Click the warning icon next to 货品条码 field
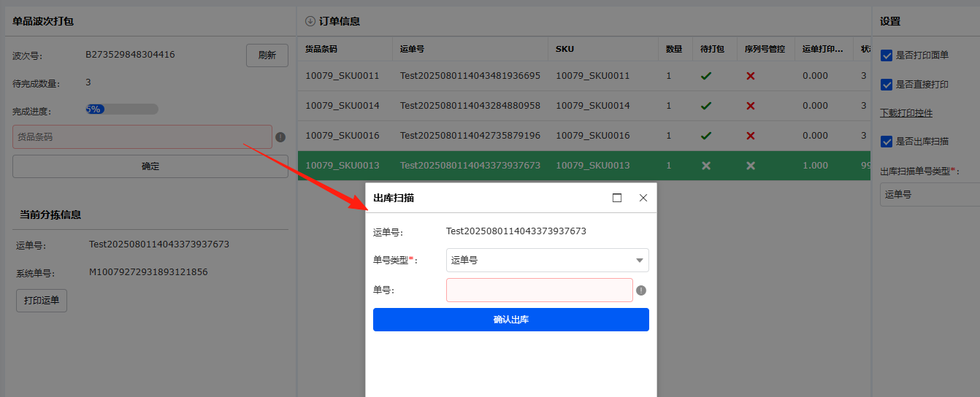The width and height of the screenshot is (980, 397). [x=280, y=136]
